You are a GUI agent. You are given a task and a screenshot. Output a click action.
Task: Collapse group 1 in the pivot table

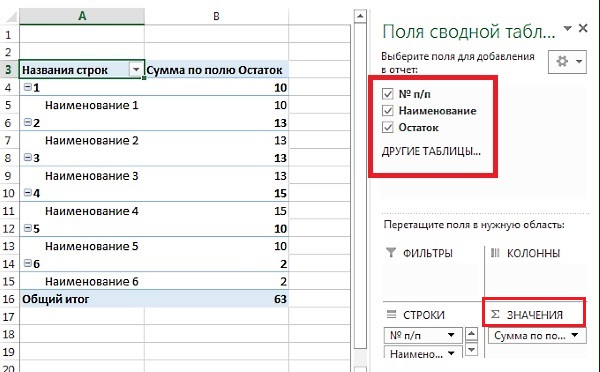28,87
